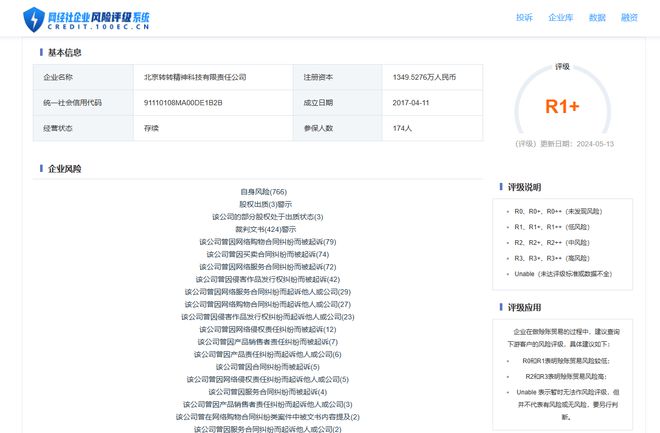Viewport: 660px width, 433px height.
Task: Open 网络侵权责任纠纷而被起诉(12) entry
Action: point(268,329)
